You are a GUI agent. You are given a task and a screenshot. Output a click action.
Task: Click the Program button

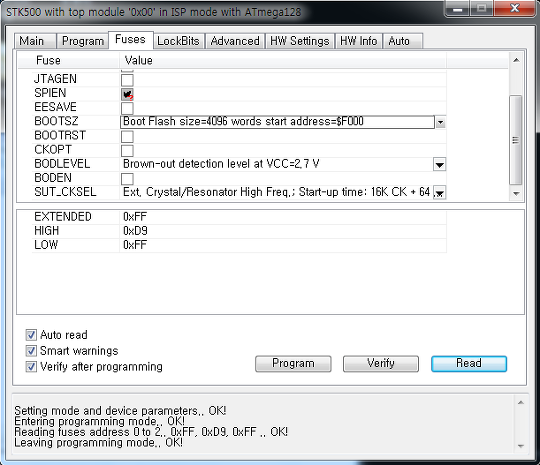point(293,364)
